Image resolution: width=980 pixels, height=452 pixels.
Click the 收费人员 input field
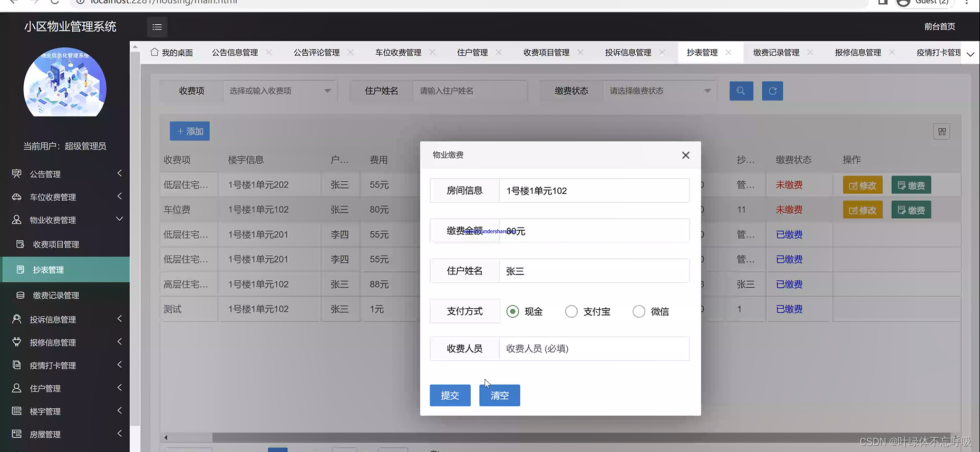(594, 349)
